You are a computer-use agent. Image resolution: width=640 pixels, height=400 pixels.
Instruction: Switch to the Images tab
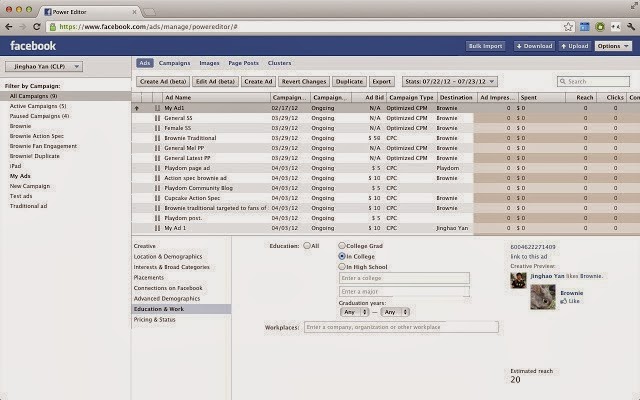click(209, 63)
